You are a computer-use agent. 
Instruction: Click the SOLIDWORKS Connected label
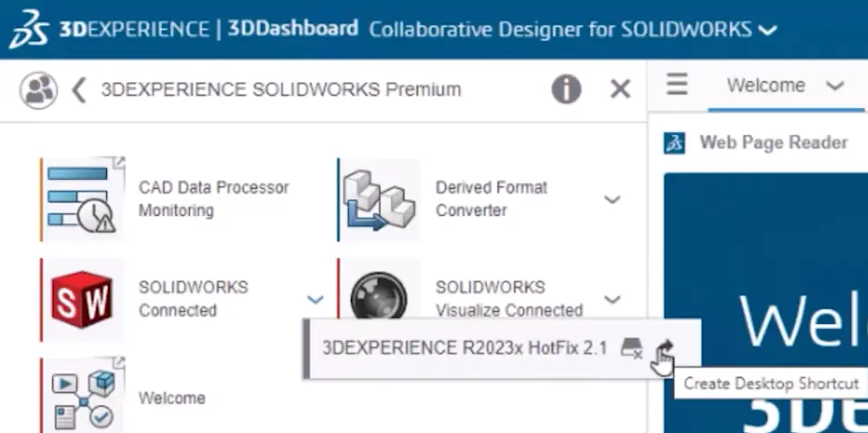(x=193, y=299)
